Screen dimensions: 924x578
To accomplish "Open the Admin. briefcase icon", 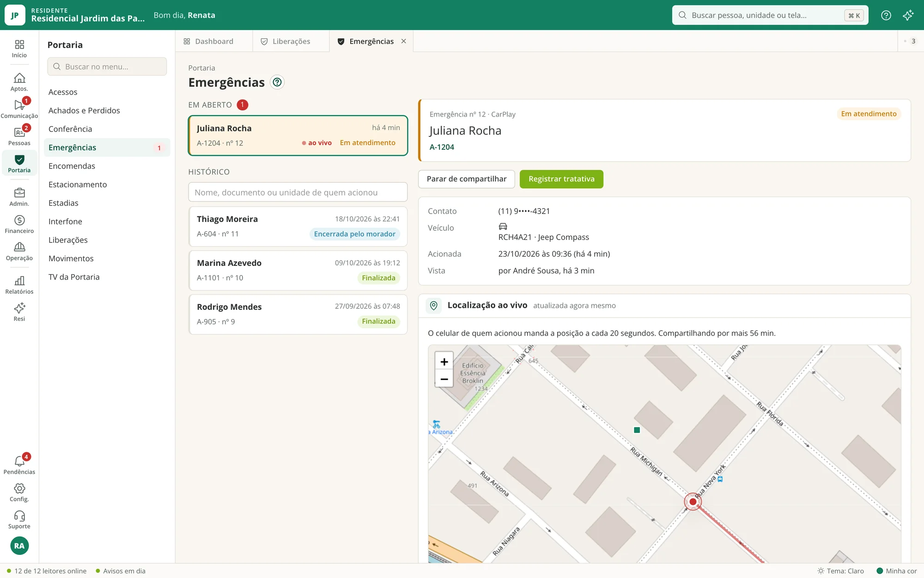I will point(19,197).
